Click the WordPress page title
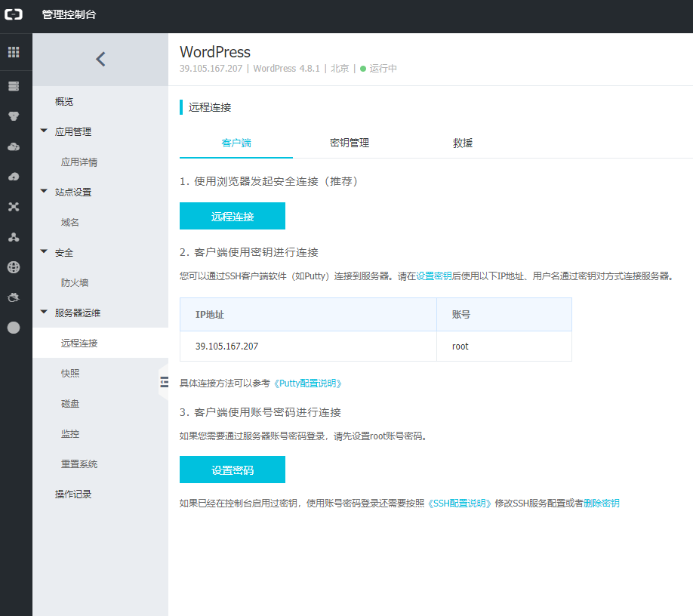 215,52
